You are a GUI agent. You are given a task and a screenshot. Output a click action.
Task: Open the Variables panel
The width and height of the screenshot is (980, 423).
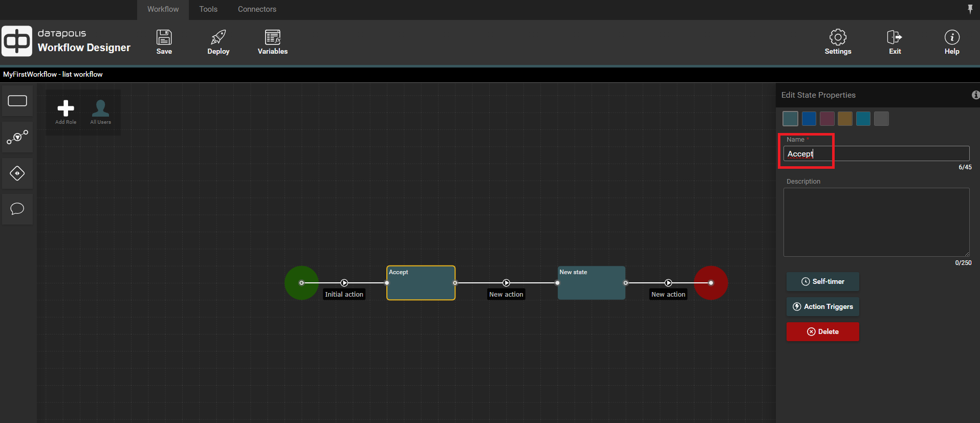point(272,42)
